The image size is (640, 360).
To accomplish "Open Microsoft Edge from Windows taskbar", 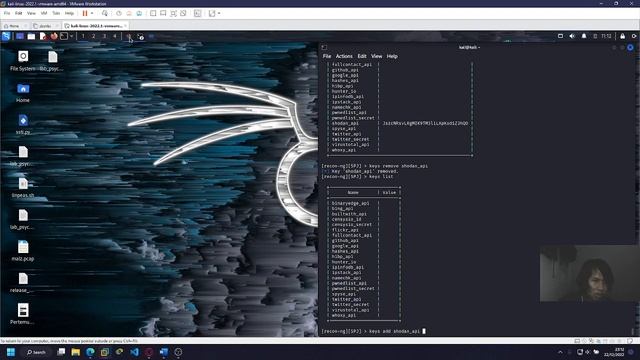I will pyautogui.click(x=90, y=352).
